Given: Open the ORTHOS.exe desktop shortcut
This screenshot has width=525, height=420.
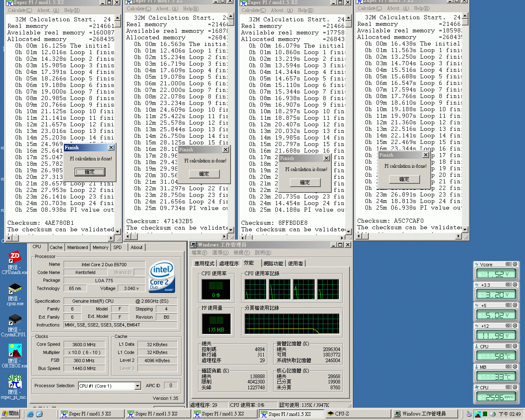Looking at the screenshot, I should click(x=15, y=356).
